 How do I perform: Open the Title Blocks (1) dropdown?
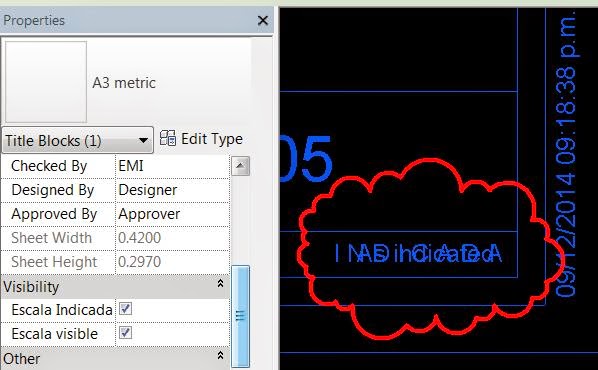coord(77,140)
